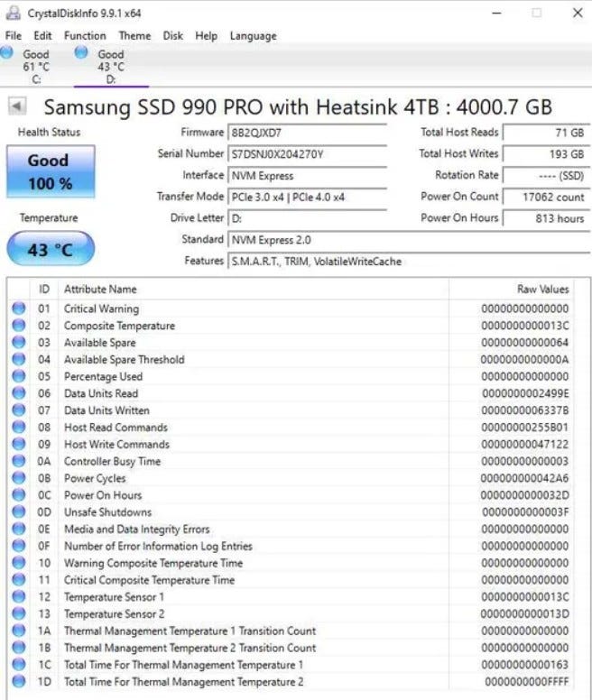Select raw value 000000000FFFF

point(527,682)
